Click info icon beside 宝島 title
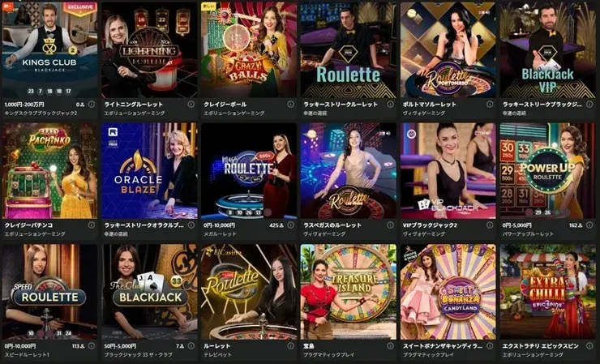Viewport: 600px width, 364px height. 390,346
